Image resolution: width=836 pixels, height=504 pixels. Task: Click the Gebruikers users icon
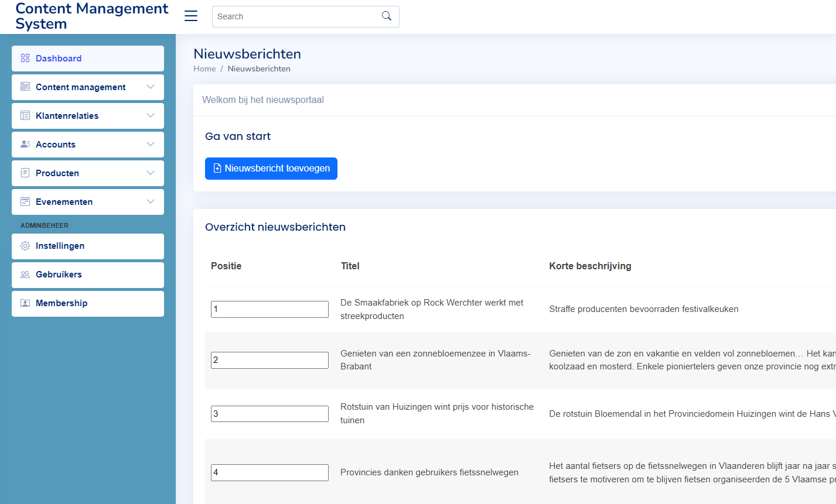pos(25,275)
